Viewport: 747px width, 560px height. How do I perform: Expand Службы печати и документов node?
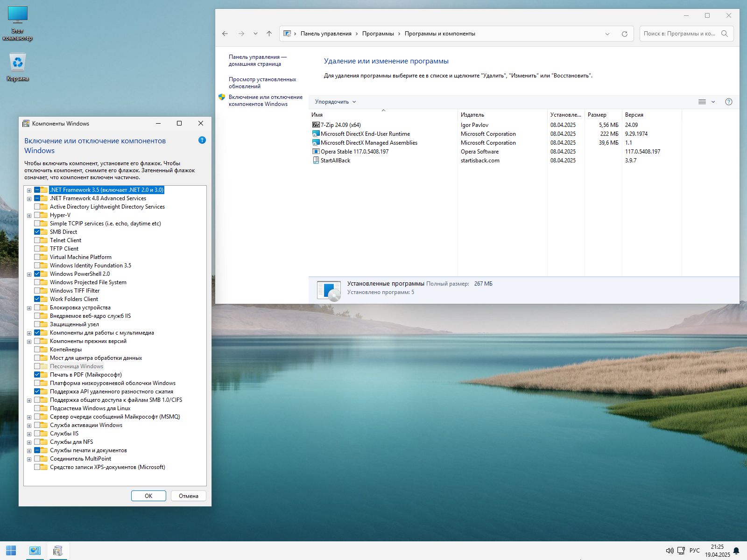(x=29, y=451)
